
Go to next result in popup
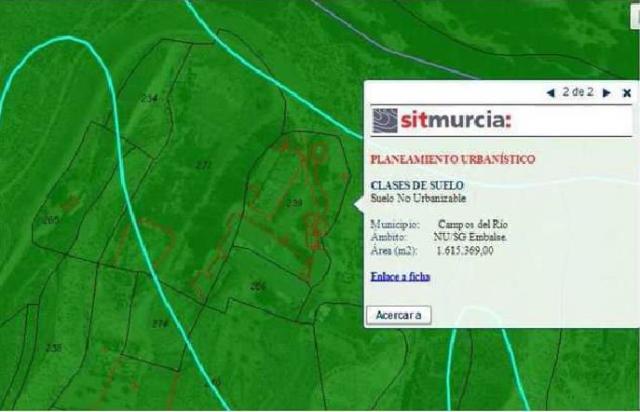pos(606,92)
